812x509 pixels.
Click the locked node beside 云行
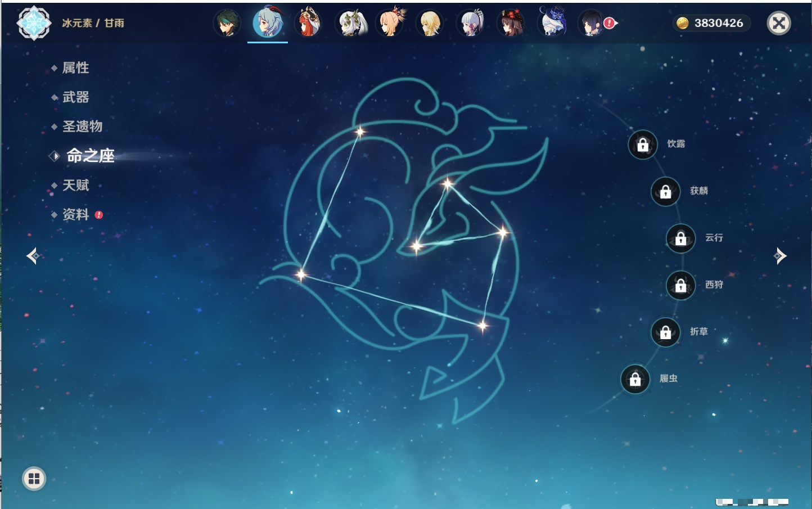pyautogui.click(x=680, y=238)
